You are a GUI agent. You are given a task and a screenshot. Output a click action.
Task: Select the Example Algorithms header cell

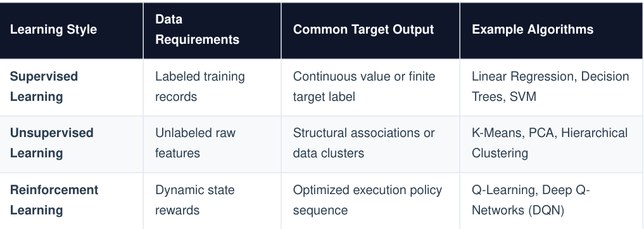point(552,30)
